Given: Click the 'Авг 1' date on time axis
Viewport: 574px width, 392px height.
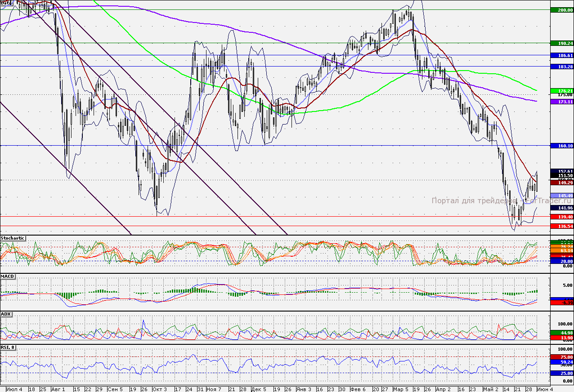Looking at the screenshot, I should (x=58, y=388).
